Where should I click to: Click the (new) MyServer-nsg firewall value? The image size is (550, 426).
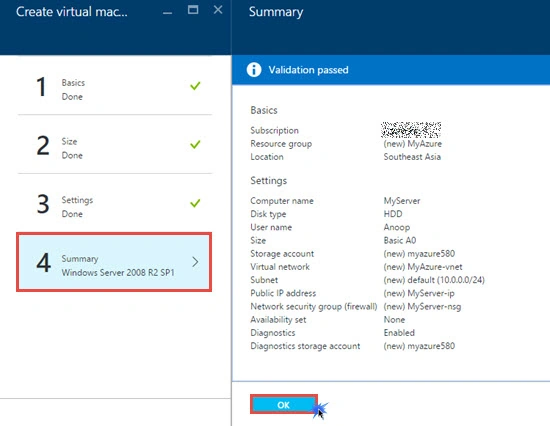422,307
